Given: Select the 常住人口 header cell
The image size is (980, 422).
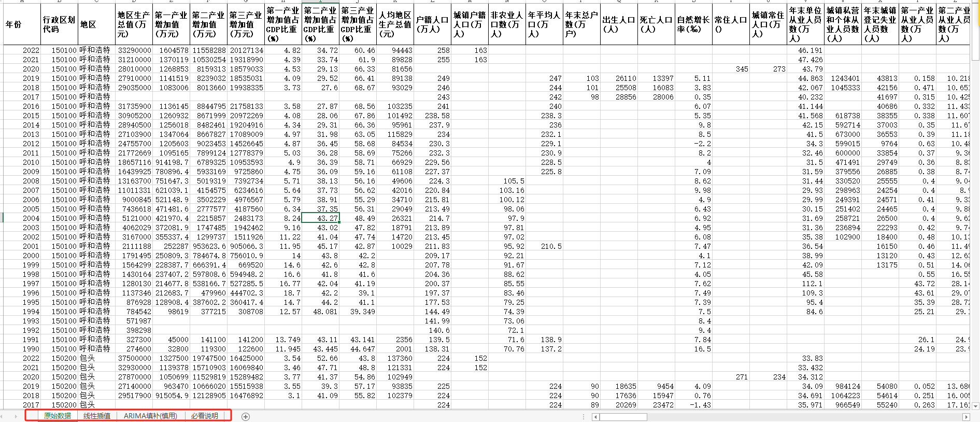Looking at the screenshot, I should [x=731, y=24].
